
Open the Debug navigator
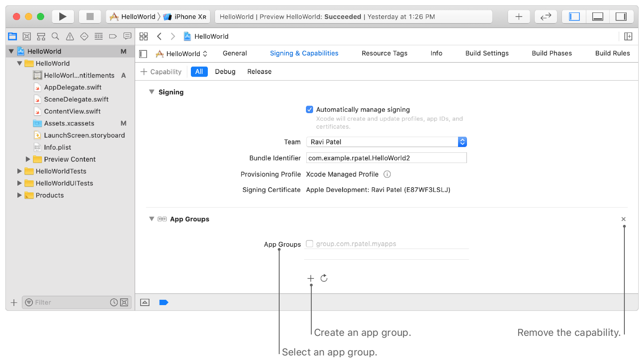point(99,36)
